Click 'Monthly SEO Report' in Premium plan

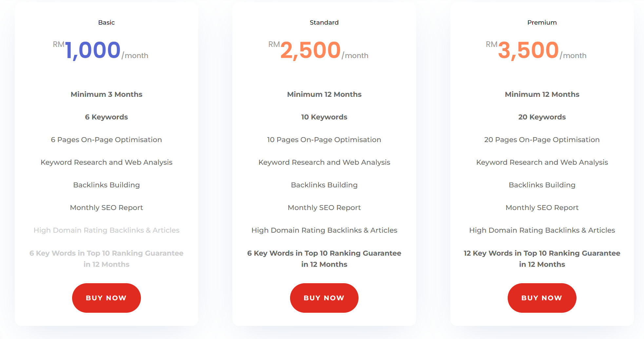point(542,207)
